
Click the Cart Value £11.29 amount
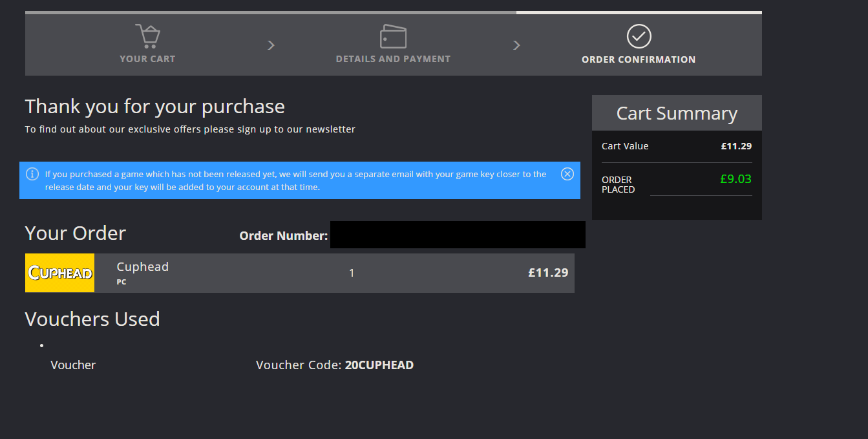click(x=736, y=146)
